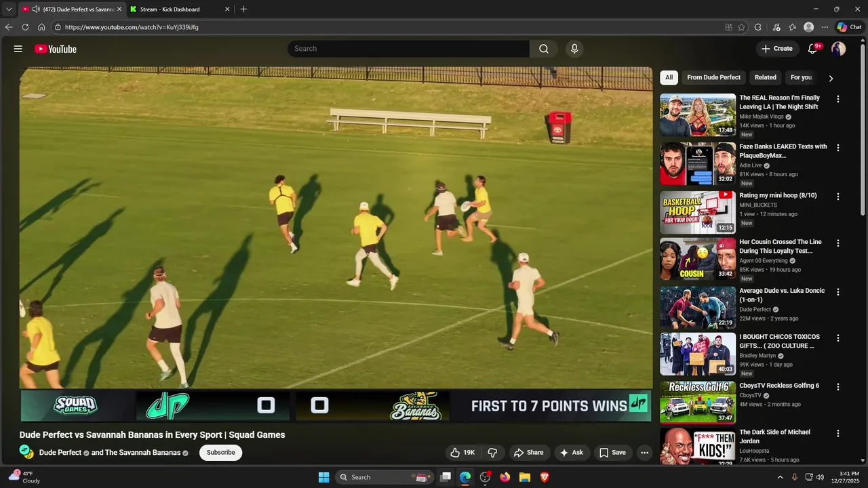Open the browser home page button
Image resolution: width=868 pixels, height=488 pixels.
pos(41,27)
